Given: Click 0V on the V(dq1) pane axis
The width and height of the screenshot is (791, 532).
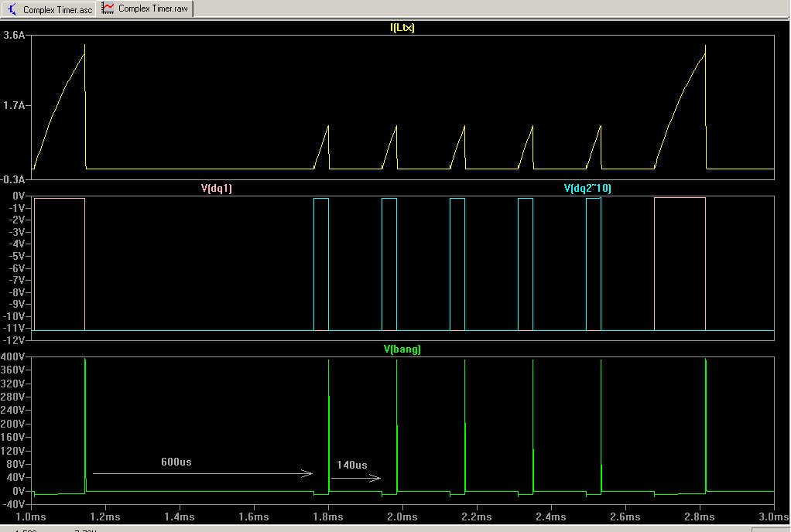Looking at the screenshot, I should click(19, 196).
